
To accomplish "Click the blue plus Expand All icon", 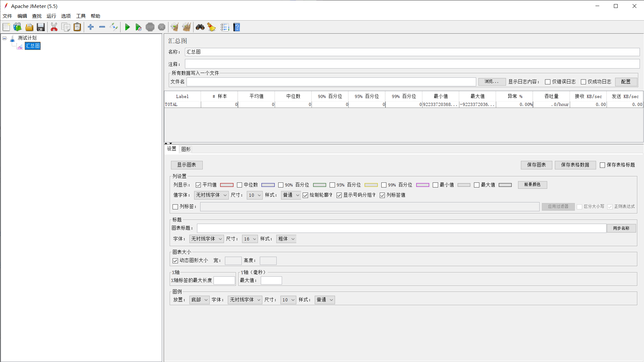I will point(91,27).
